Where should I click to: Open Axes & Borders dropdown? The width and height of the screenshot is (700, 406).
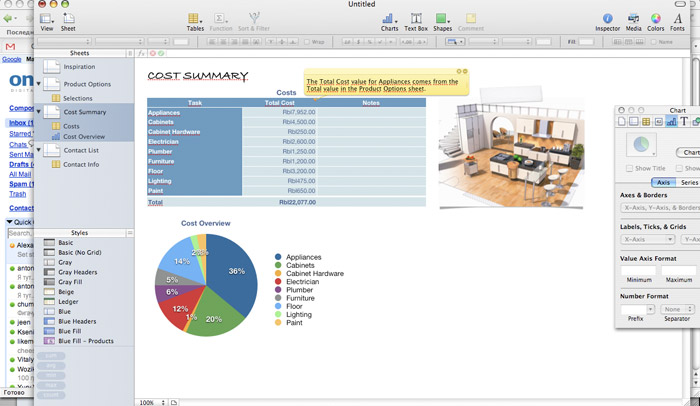pos(660,208)
